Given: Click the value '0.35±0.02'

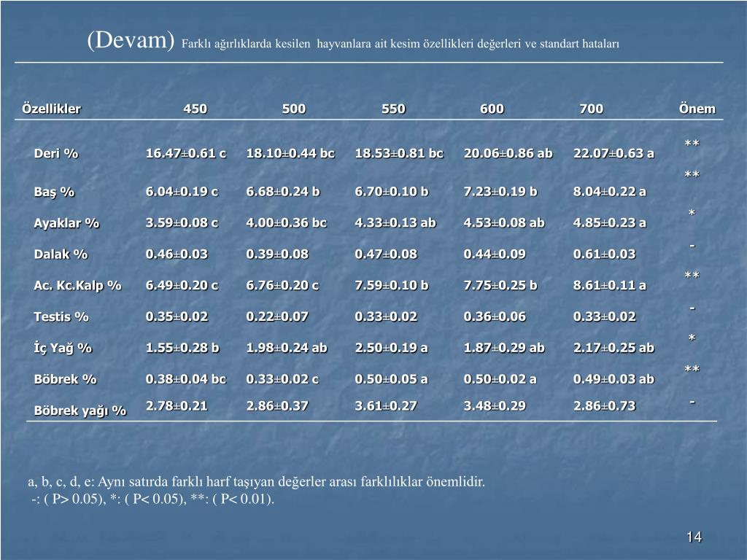Looking at the screenshot, I should (x=177, y=316).
